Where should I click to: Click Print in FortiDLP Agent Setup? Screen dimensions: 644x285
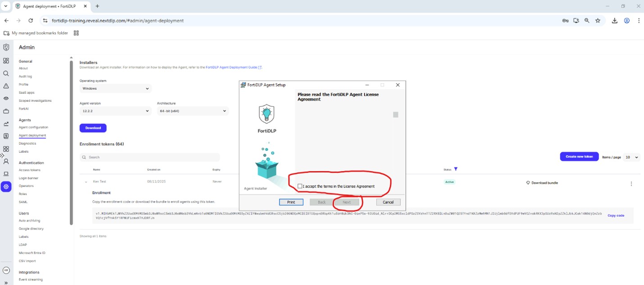coord(291,202)
